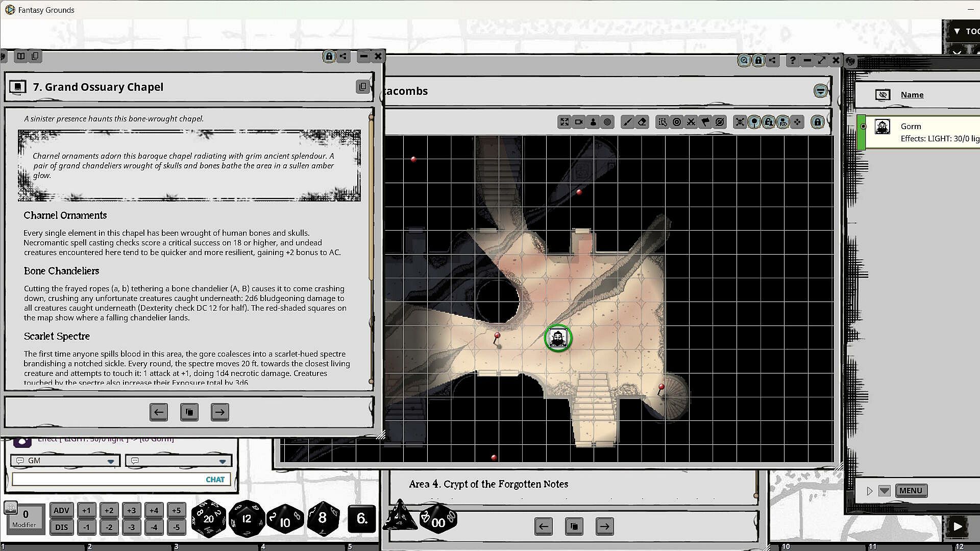980x551 pixels.
Task: Open the empty chat mode dropdown
Action: point(222,461)
